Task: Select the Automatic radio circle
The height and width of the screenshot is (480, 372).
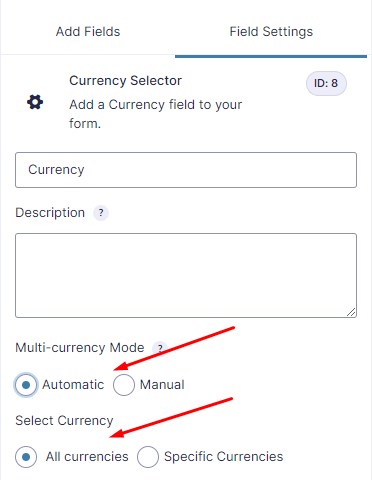Action: [26, 385]
